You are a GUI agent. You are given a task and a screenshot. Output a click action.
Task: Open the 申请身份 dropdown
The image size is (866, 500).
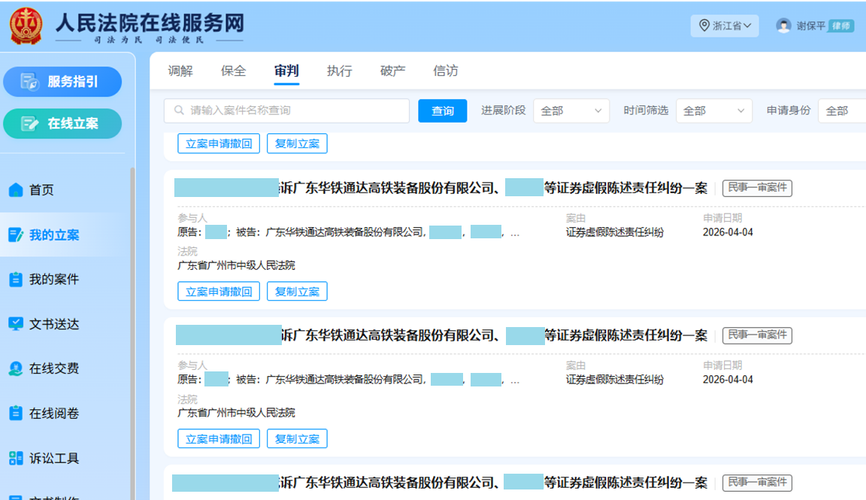point(842,111)
